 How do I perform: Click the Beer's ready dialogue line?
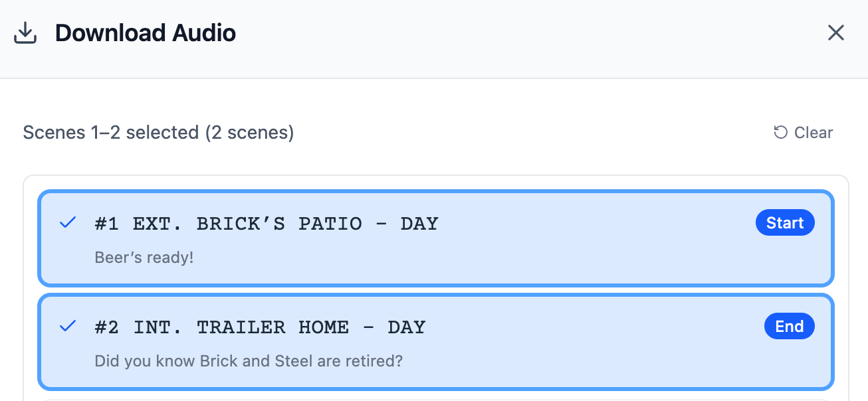point(144,257)
